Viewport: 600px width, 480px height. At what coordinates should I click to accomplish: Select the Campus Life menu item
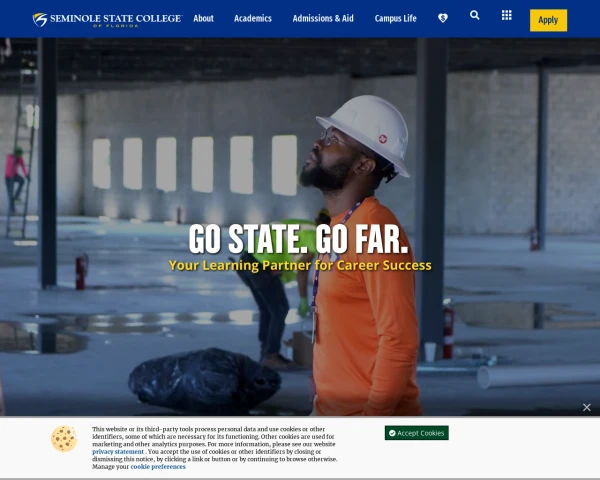(x=395, y=18)
